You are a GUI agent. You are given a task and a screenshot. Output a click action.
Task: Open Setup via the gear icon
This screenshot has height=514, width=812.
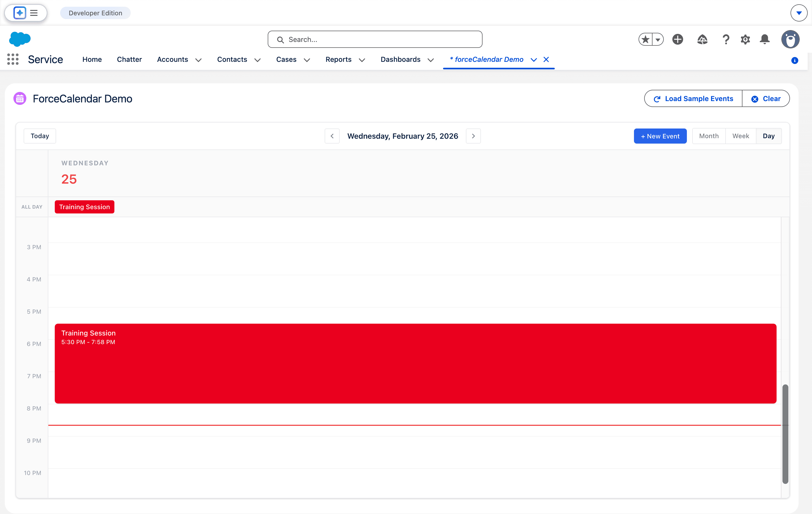[745, 39]
